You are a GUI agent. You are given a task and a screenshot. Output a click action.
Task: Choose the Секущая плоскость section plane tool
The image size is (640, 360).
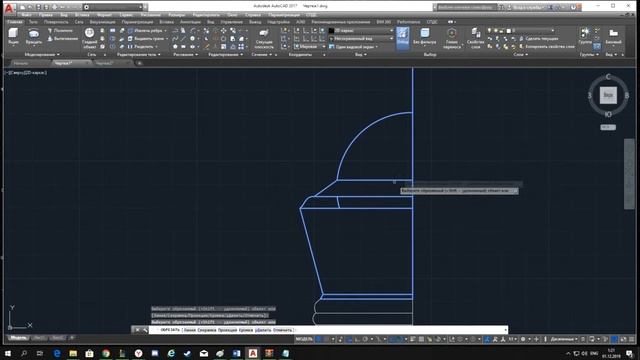click(264, 38)
